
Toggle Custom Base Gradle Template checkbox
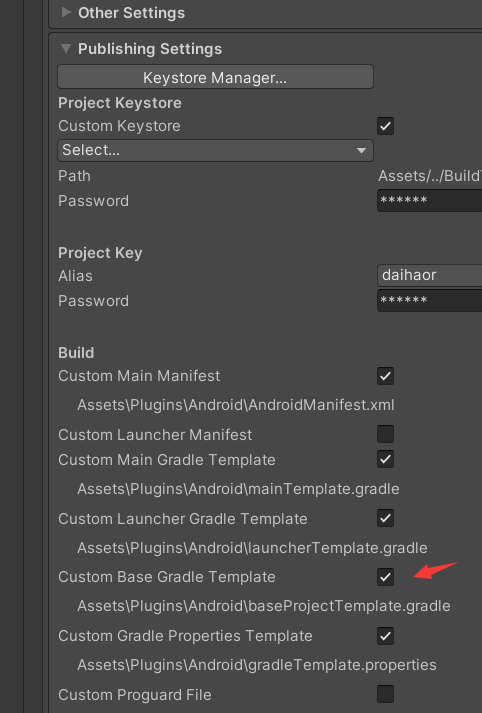coord(385,577)
